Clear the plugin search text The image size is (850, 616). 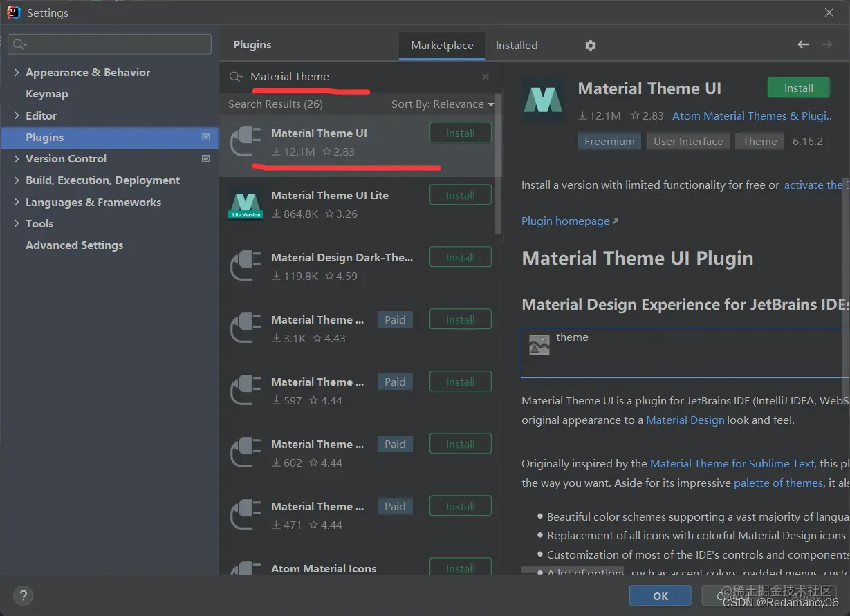(486, 77)
